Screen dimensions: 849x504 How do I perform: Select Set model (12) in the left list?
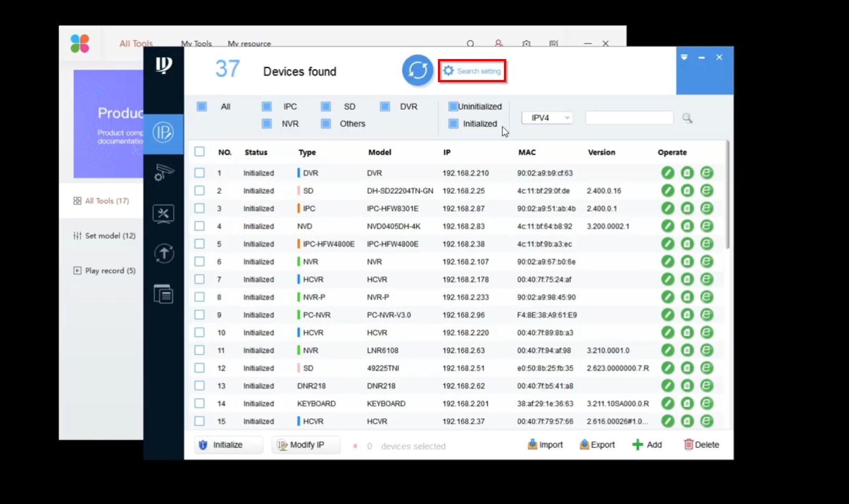click(x=105, y=236)
